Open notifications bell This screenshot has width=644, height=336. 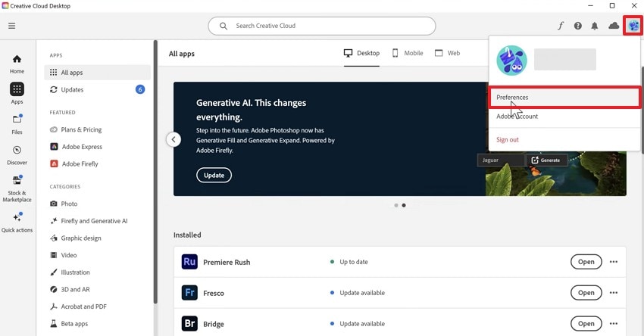[594, 26]
